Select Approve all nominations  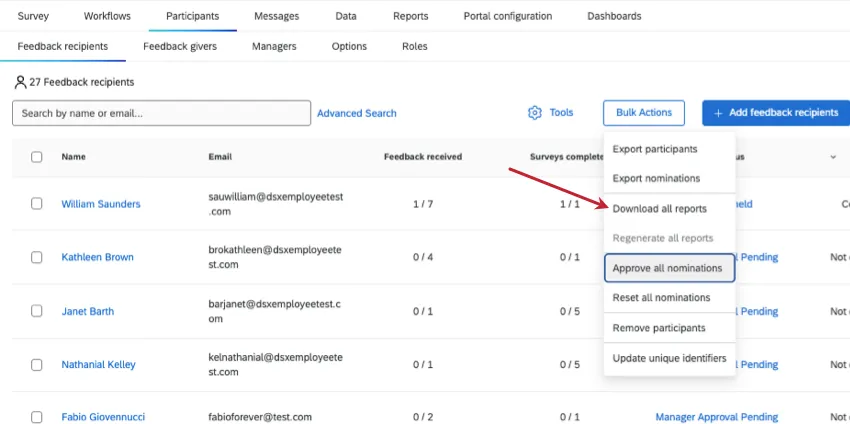pos(669,268)
